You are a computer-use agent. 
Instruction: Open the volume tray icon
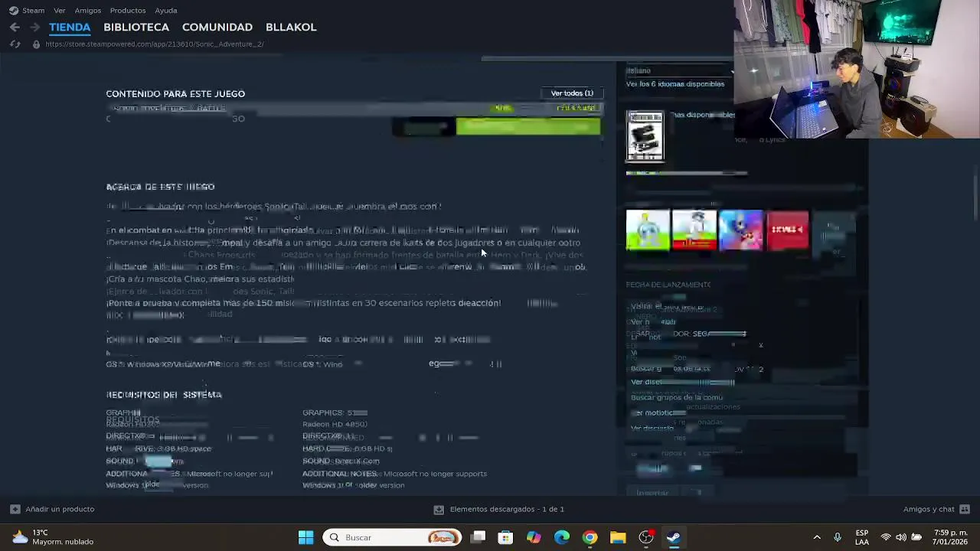coord(901,537)
